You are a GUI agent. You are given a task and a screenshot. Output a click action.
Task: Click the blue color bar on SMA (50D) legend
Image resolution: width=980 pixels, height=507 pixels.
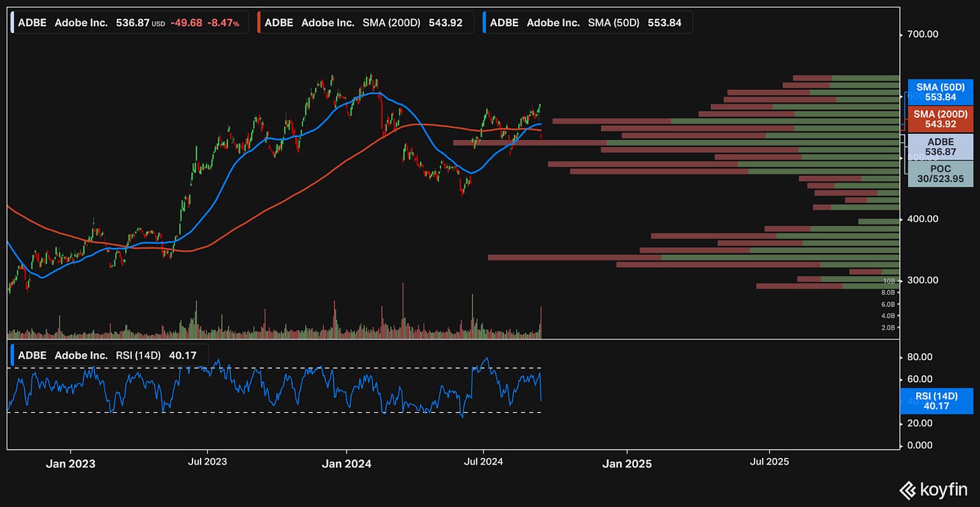click(x=485, y=22)
